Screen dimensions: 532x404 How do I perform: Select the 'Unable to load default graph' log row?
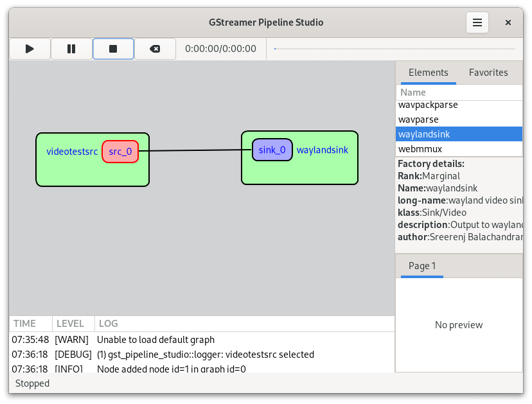click(202, 340)
